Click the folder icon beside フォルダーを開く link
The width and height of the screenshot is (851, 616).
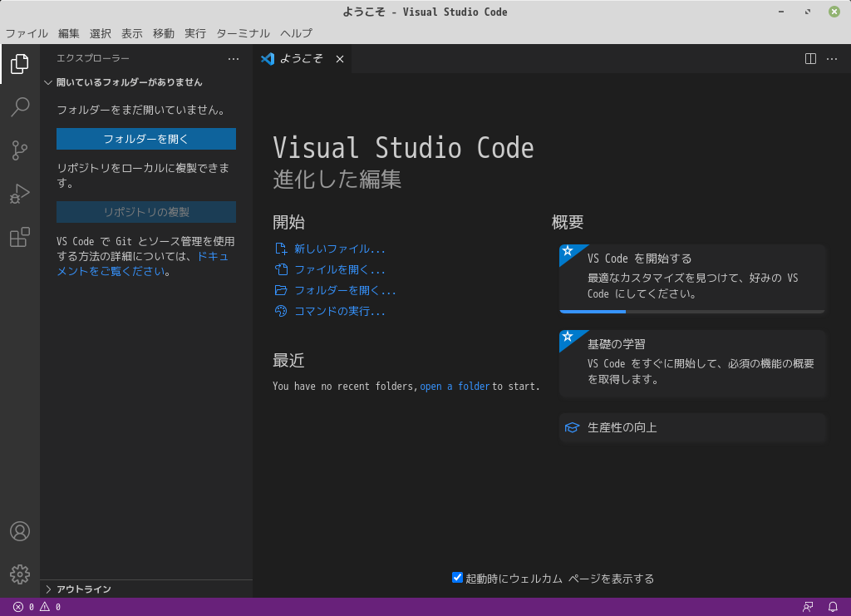click(x=281, y=290)
